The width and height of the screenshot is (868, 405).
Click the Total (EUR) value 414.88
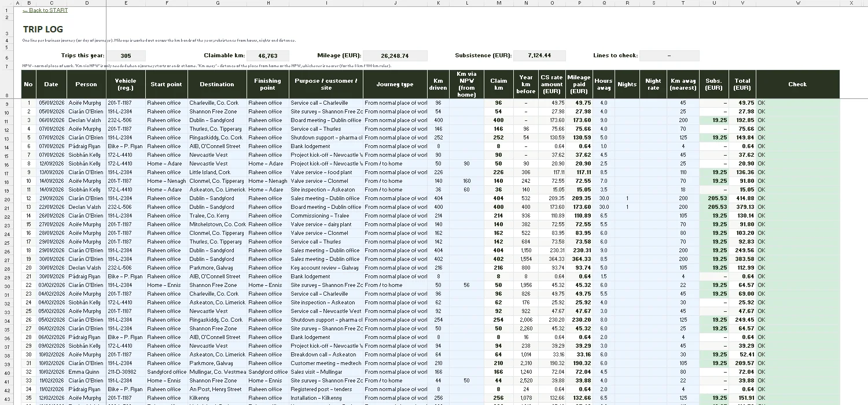pos(742,198)
